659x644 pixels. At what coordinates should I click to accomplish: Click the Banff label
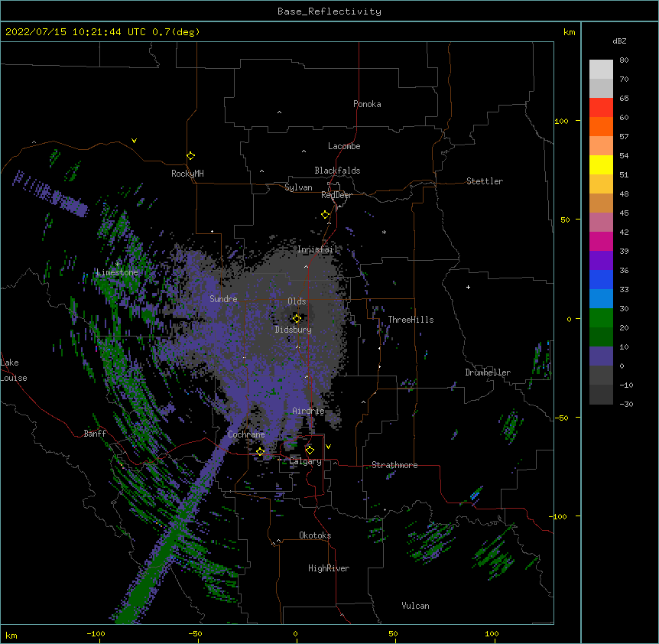pos(95,434)
